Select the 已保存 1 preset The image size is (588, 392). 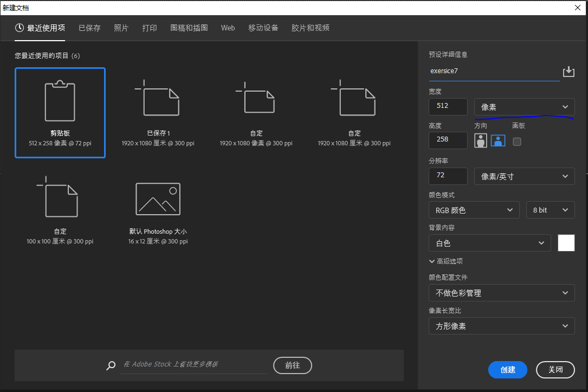[x=158, y=113]
